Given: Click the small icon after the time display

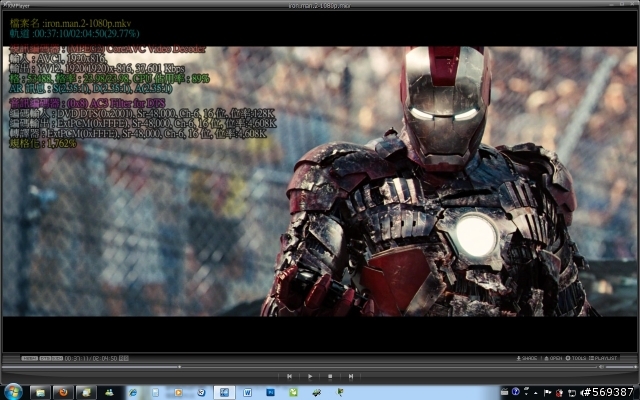Looking at the screenshot, I should tap(124, 358).
